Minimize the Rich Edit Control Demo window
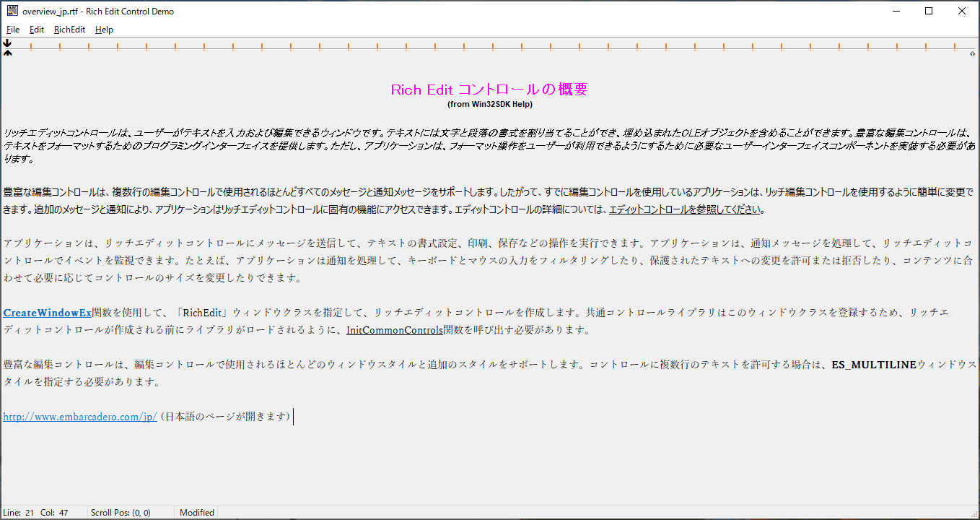The width and height of the screenshot is (980, 520). pyautogui.click(x=896, y=11)
